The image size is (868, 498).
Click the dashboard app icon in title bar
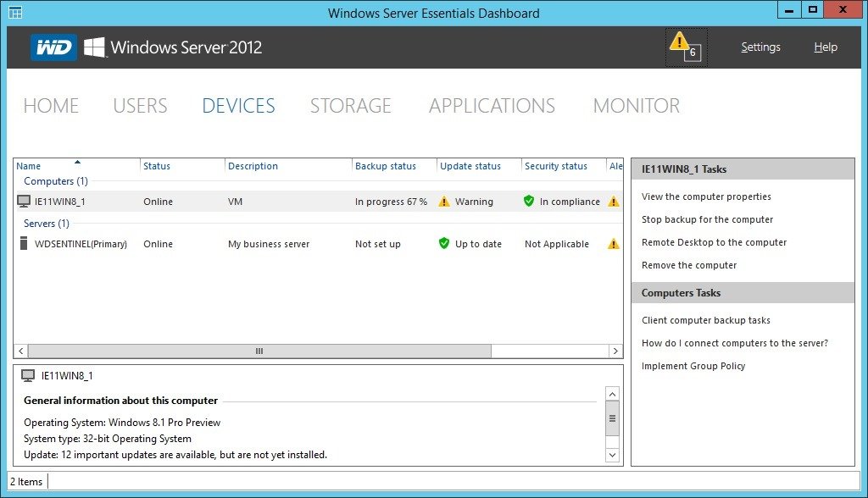pyautogui.click(x=14, y=13)
